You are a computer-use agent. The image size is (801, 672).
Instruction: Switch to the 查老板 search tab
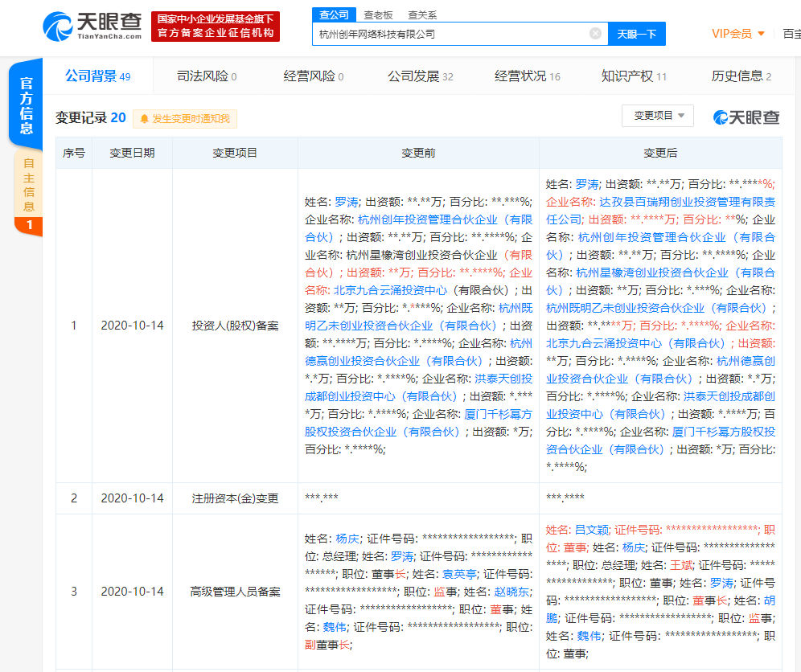point(378,14)
